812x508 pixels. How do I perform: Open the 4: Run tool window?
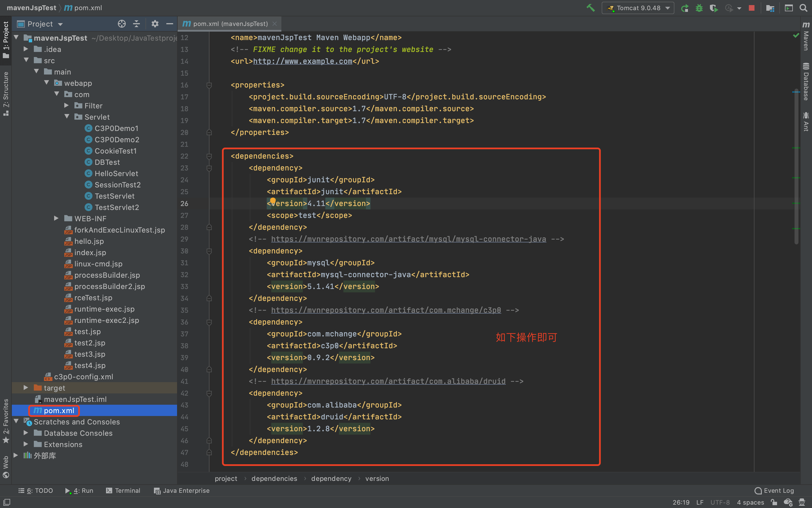coord(79,491)
